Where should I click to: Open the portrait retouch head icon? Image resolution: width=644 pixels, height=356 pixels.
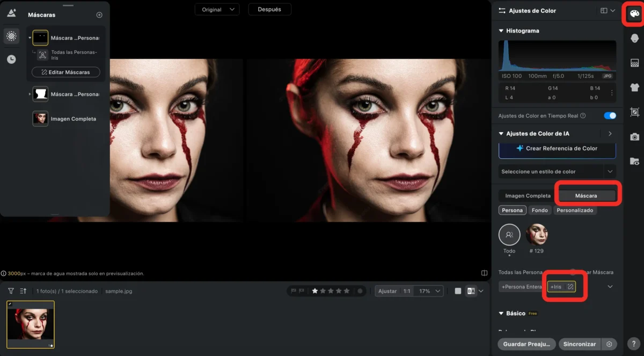click(x=634, y=38)
